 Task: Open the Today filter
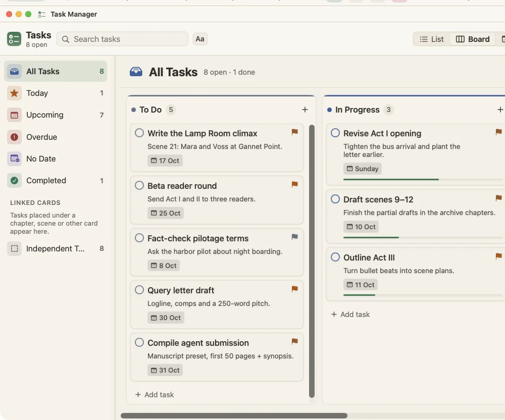(56, 93)
